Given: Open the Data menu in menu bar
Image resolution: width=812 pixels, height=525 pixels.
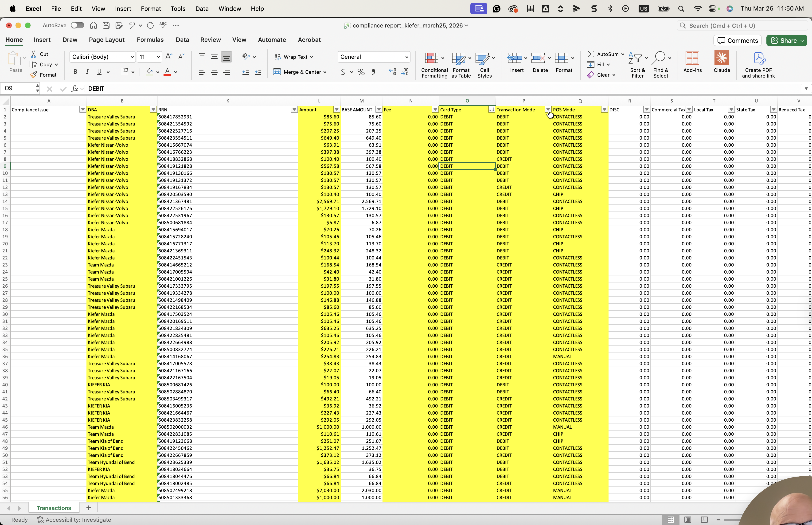Looking at the screenshot, I should click(202, 8).
